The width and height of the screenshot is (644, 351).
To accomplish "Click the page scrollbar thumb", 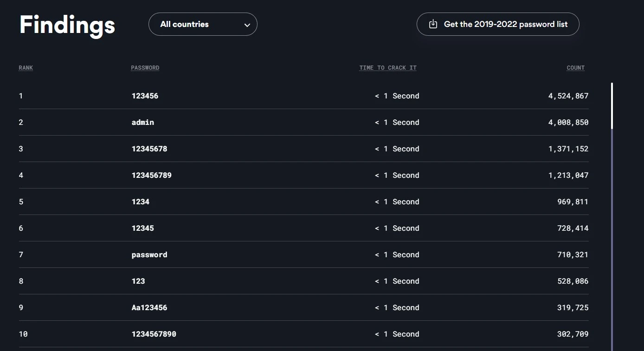I will 612,106.
